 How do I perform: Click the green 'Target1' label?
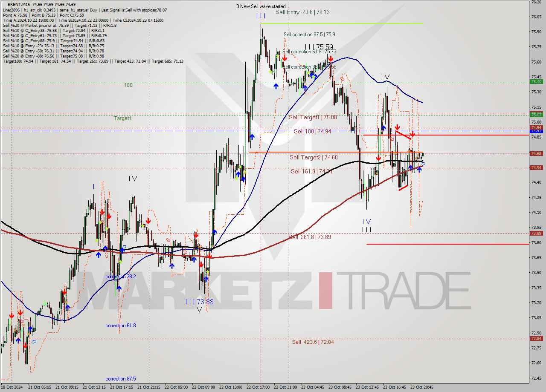(123, 118)
